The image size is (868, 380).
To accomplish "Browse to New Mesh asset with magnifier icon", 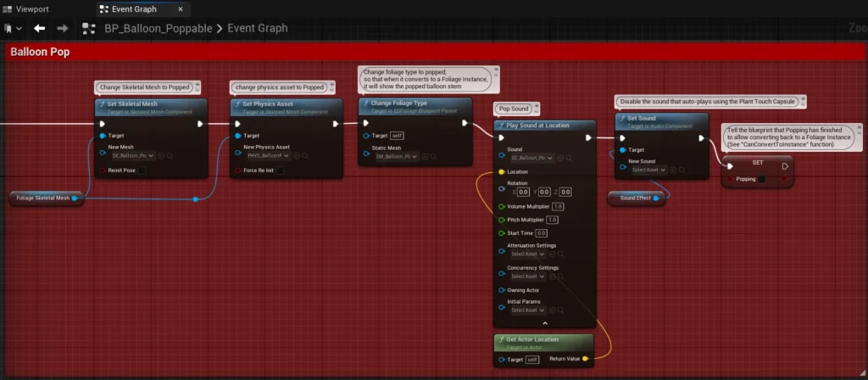I will (170, 156).
